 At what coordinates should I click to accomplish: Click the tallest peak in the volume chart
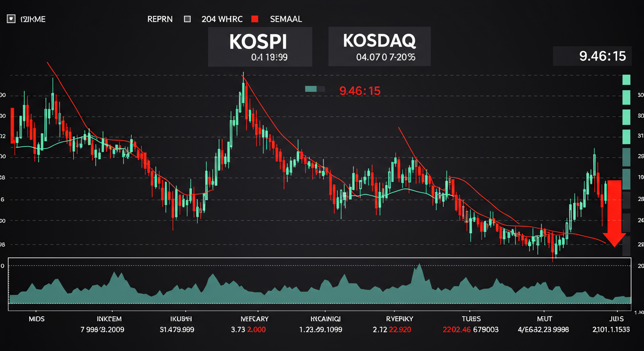417,270
